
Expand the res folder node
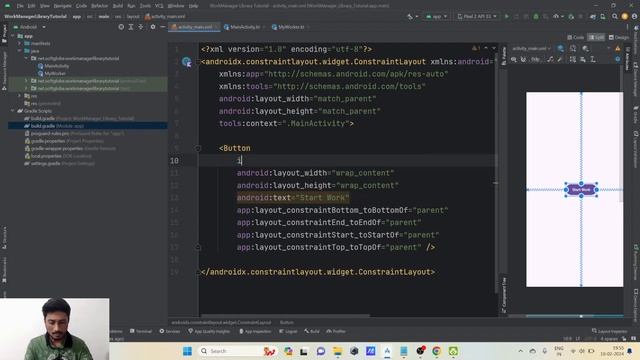click(x=20, y=96)
